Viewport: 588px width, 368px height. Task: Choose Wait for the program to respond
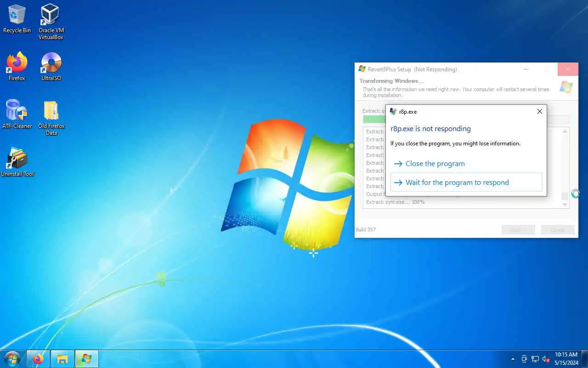click(x=466, y=182)
